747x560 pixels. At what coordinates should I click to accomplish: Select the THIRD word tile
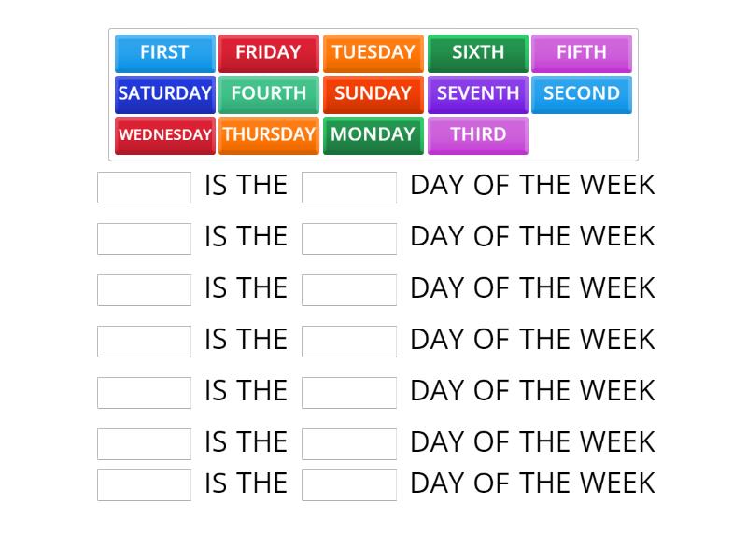[477, 135]
